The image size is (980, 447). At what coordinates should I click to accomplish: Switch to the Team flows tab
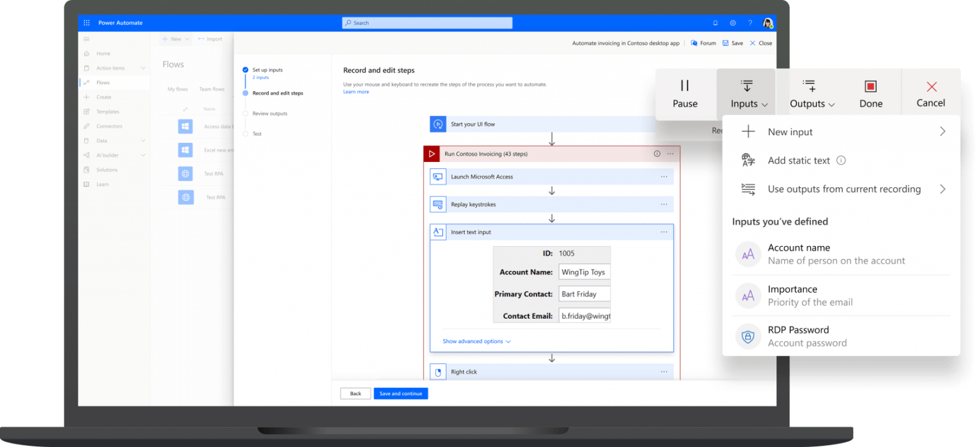pyautogui.click(x=212, y=89)
